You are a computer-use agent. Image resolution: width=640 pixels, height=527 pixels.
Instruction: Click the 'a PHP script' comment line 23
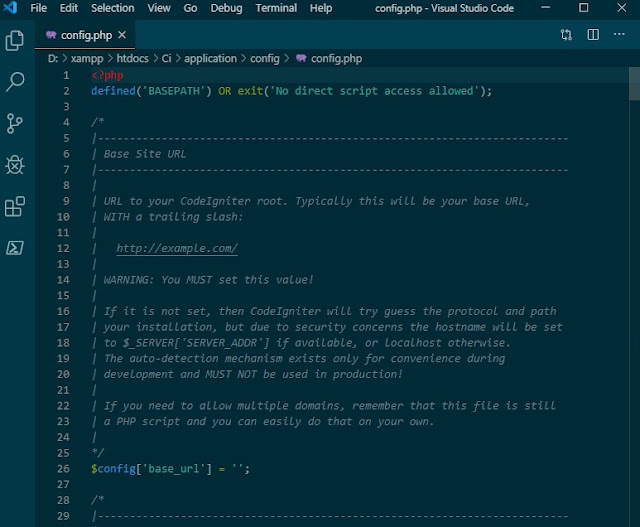pos(269,422)
